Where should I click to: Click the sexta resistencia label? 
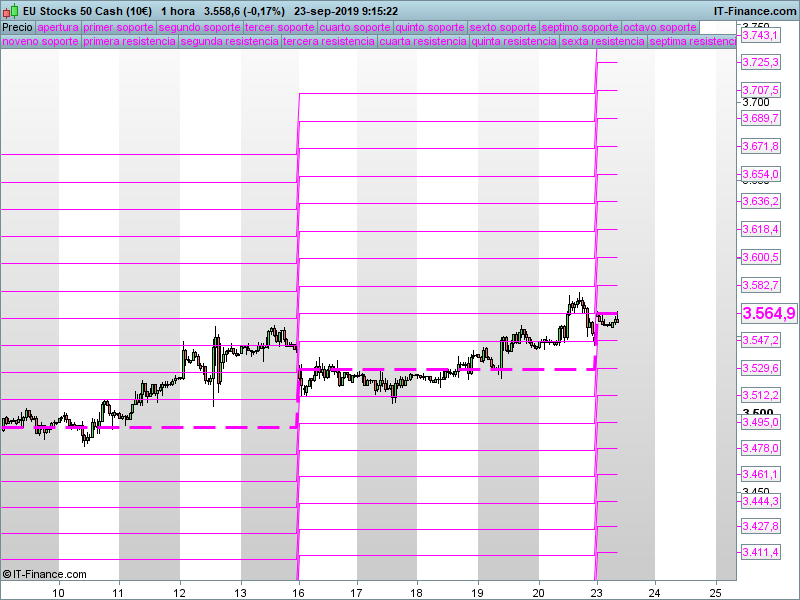[603, 42]
